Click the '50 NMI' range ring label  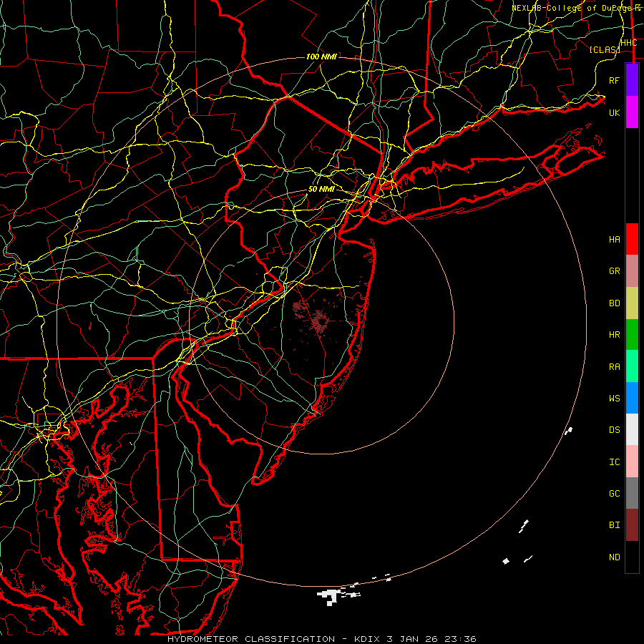click(321, 189)
